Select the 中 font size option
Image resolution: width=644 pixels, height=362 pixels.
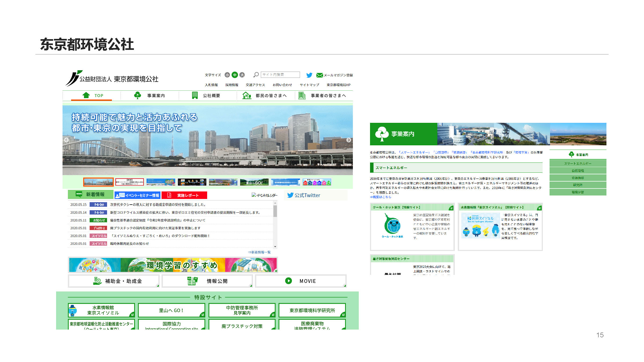point(235,75)
